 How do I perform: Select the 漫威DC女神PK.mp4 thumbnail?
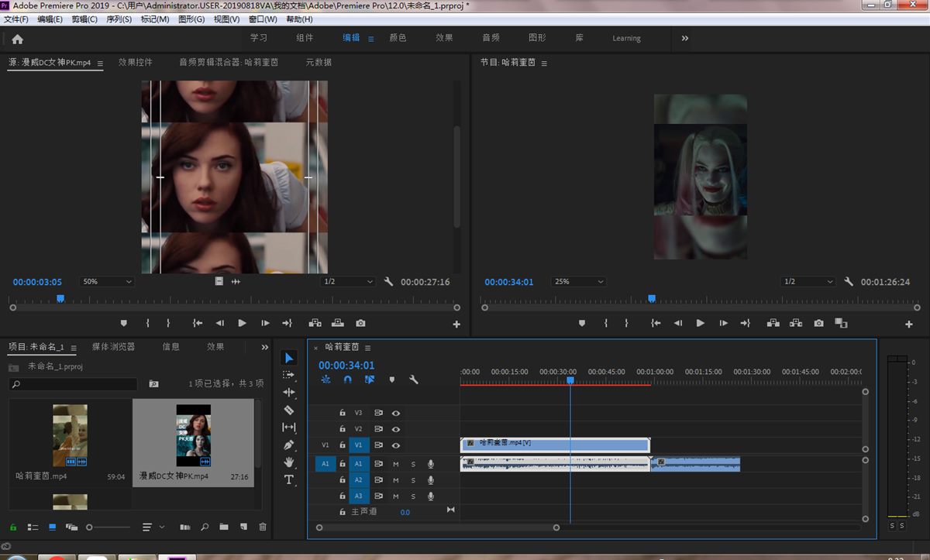coord(193,435)
